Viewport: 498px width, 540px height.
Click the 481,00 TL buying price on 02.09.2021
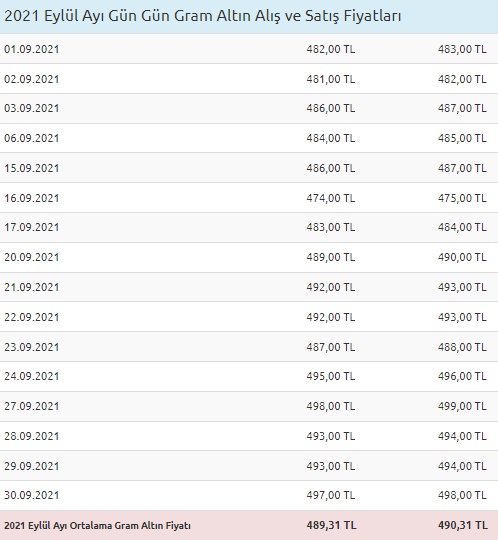(331, 79)
